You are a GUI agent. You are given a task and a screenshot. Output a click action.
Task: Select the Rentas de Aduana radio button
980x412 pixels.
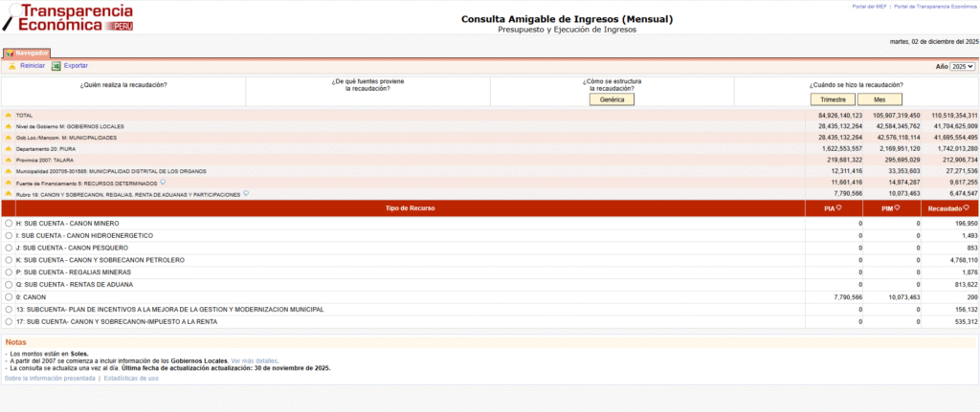tap(9, 285)
